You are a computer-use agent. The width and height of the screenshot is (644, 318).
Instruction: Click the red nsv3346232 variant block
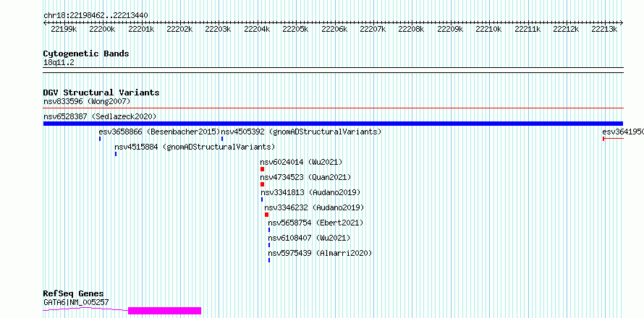coord(266,215)
